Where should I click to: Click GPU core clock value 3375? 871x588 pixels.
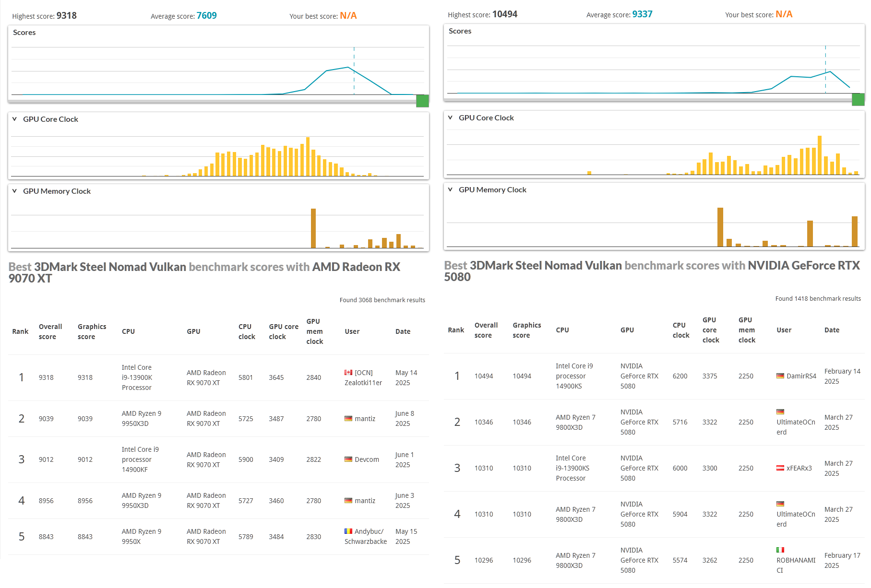click(x=710, y=376)
